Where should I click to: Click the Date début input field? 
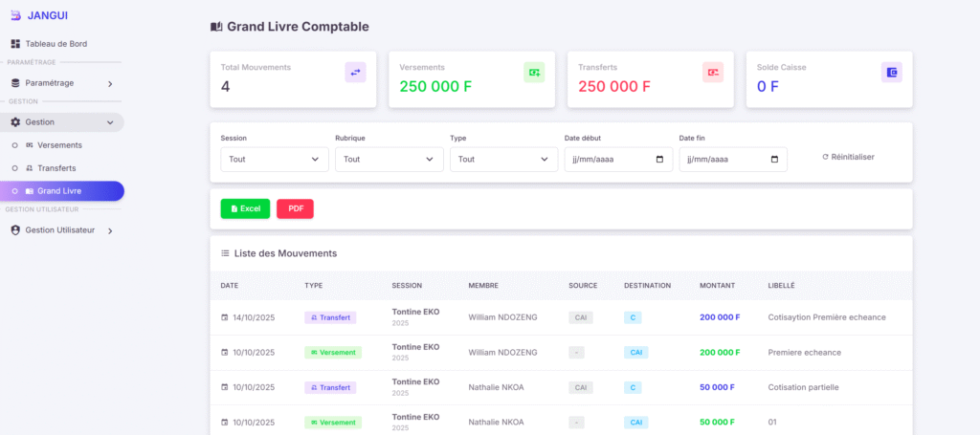click(608, 160)
